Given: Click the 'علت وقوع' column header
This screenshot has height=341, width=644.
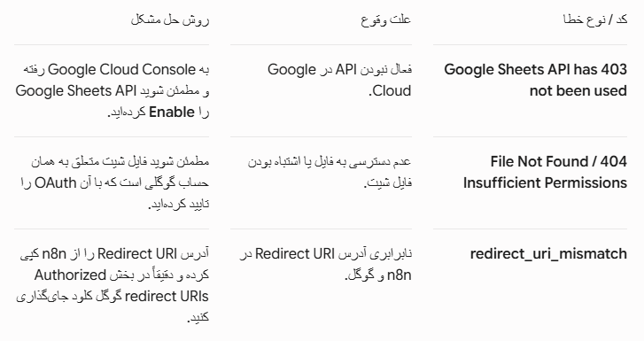Looking at the screenshot, I should point(385,19).
